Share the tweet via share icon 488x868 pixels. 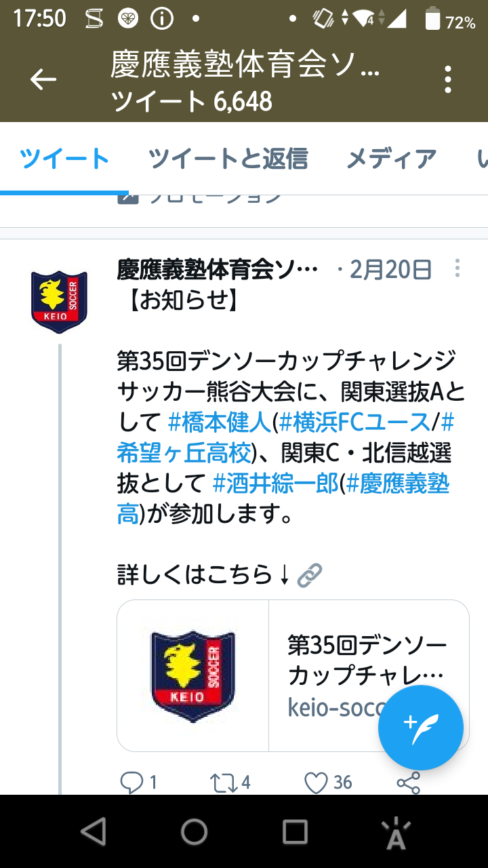coord(408,783)
